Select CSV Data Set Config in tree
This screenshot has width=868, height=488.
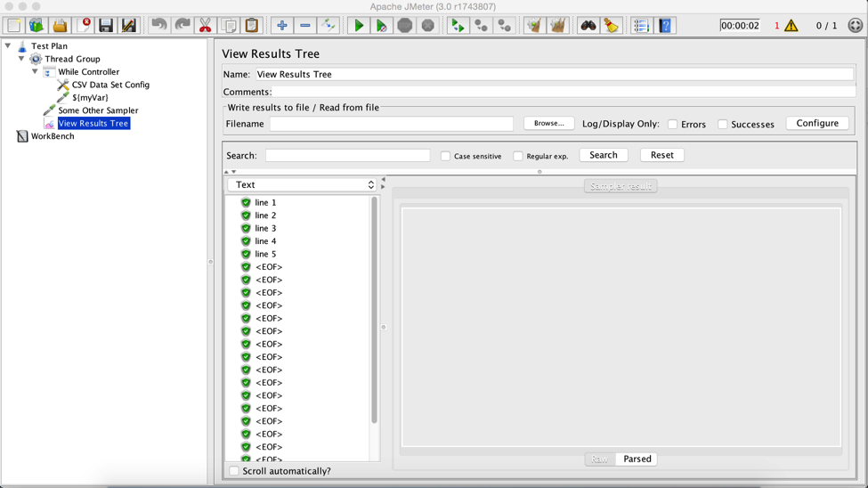[110, 85]
